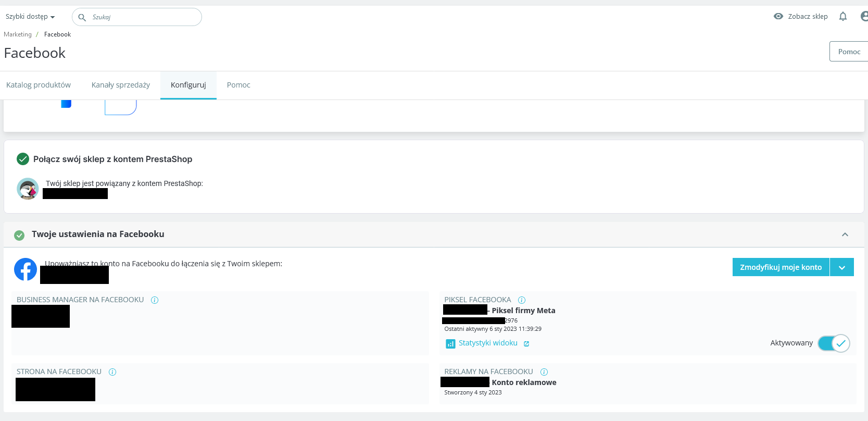
Task: Click the REKLAMY NA FACEBOOKU label
Action: tap(488, 372)
